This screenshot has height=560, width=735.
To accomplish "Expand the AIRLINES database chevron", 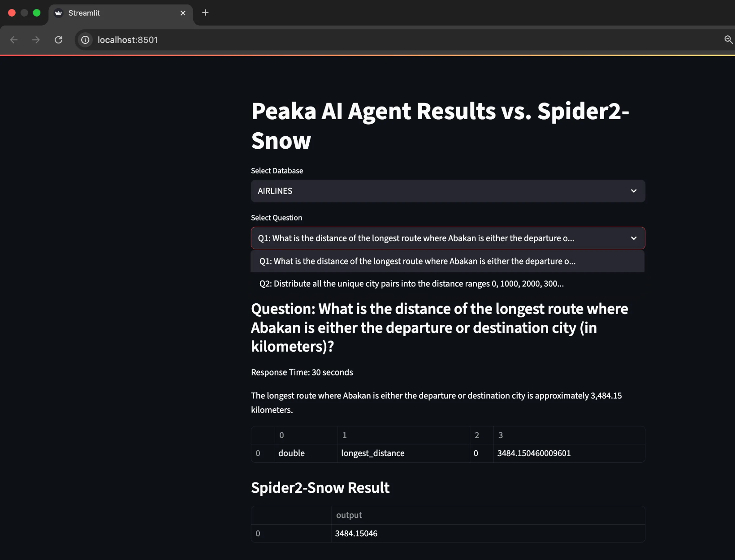I will tap(634, 191).
